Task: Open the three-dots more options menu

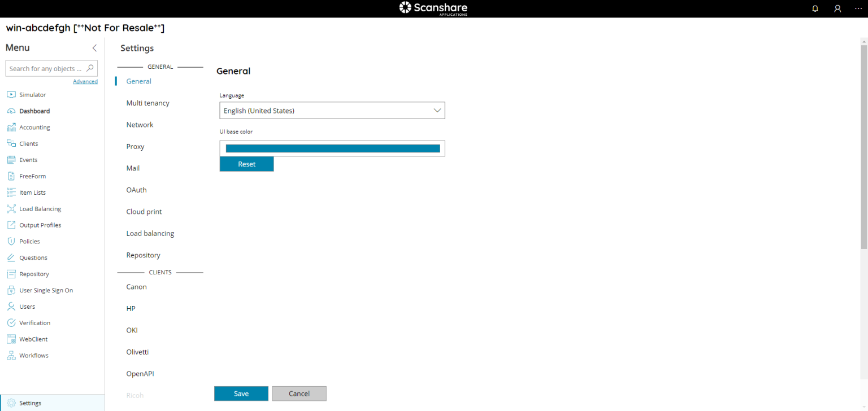Action: [858, 8]
